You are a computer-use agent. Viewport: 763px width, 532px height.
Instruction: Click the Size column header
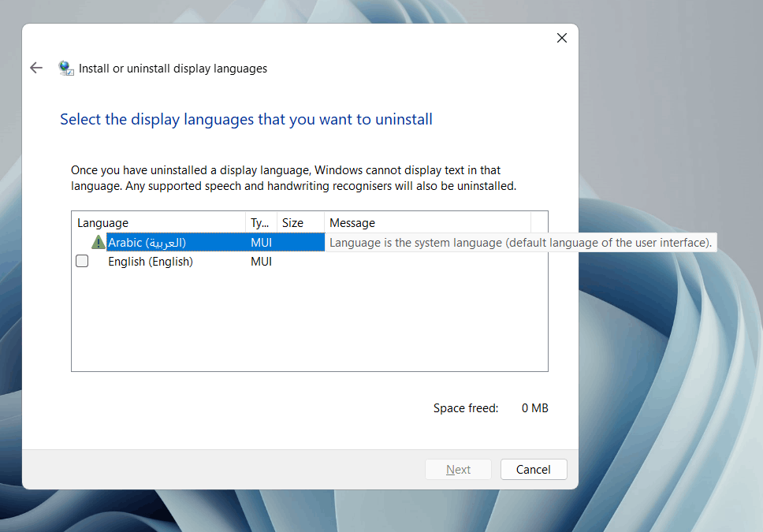(x=300, y=222)
